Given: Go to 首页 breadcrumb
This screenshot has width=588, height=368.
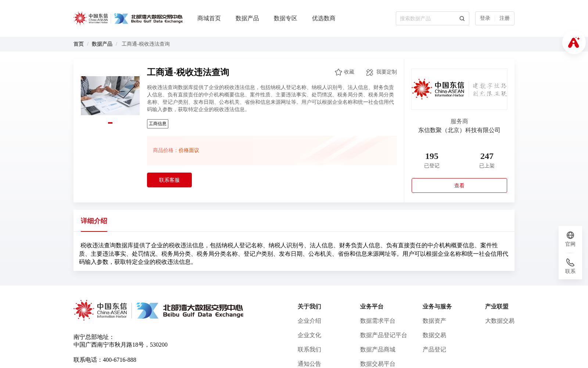Looking at the screenshot, I should click(79, 44).
